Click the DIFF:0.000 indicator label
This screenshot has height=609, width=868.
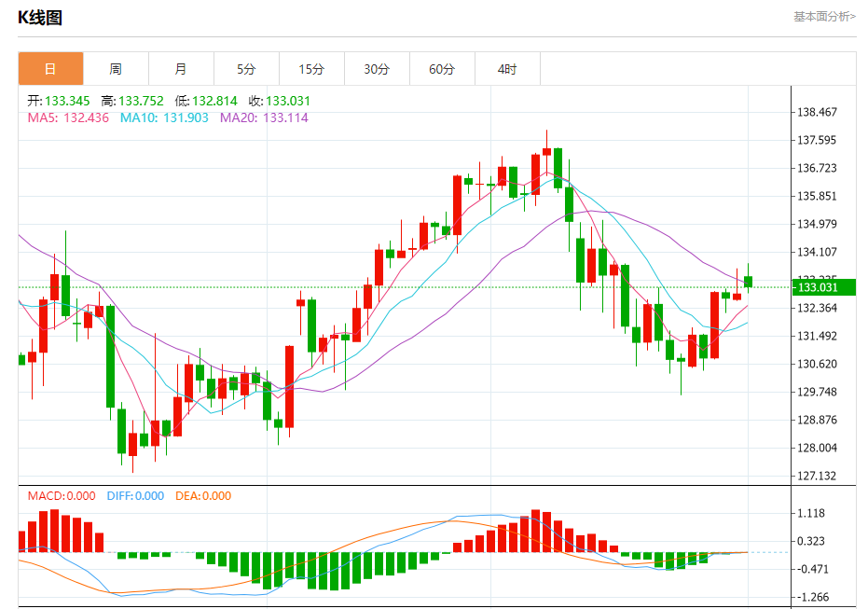(x=135, y=496)
